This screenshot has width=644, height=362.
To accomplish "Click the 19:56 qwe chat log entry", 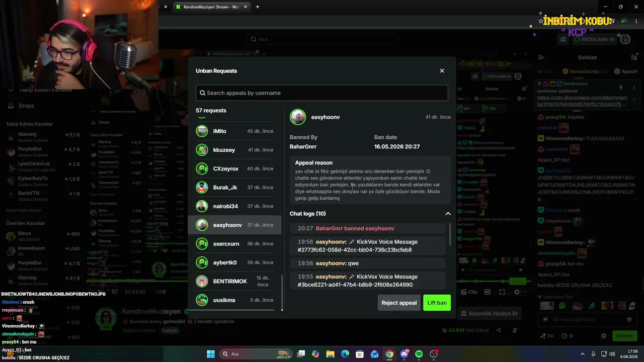I will (368, 263).
